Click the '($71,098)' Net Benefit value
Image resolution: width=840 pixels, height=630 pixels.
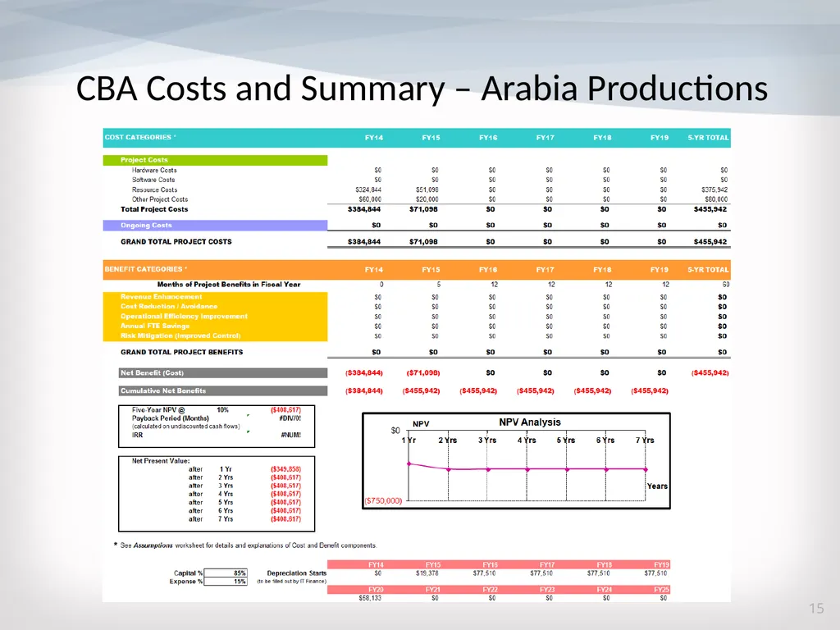click(423, 373)
